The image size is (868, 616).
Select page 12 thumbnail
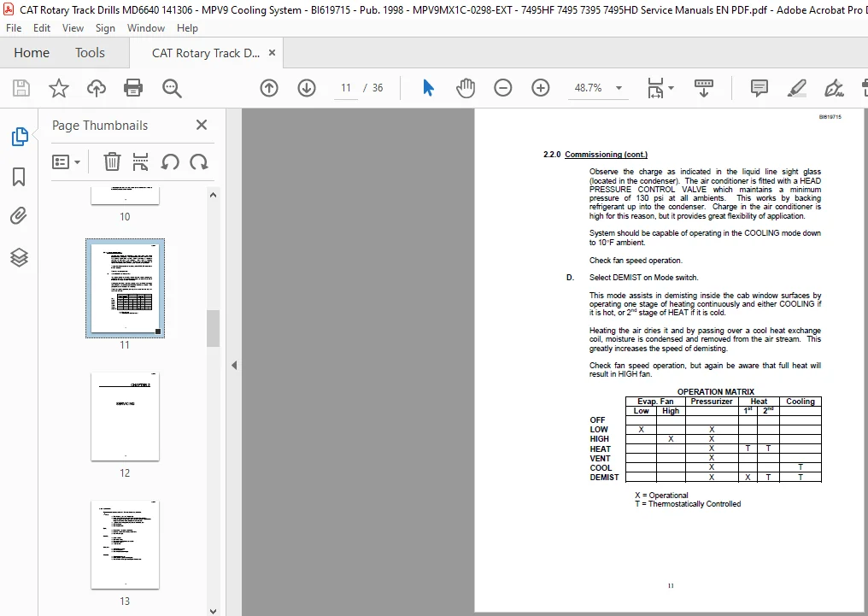125,416
